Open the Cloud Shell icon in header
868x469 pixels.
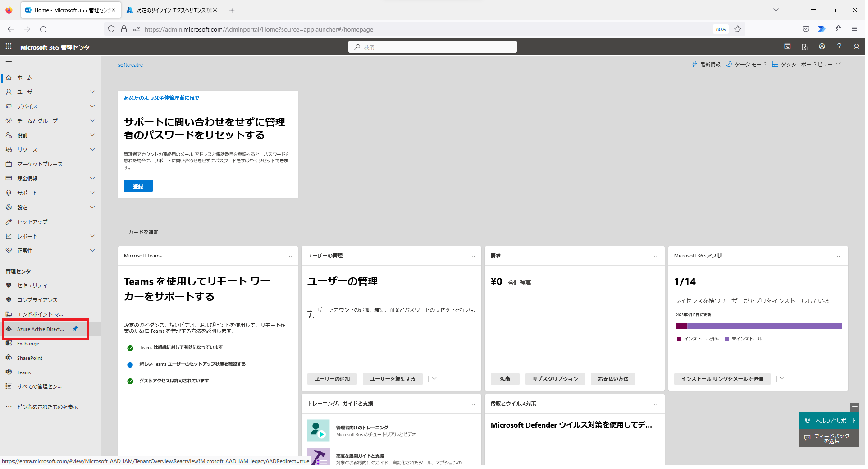tap(787, 46)
